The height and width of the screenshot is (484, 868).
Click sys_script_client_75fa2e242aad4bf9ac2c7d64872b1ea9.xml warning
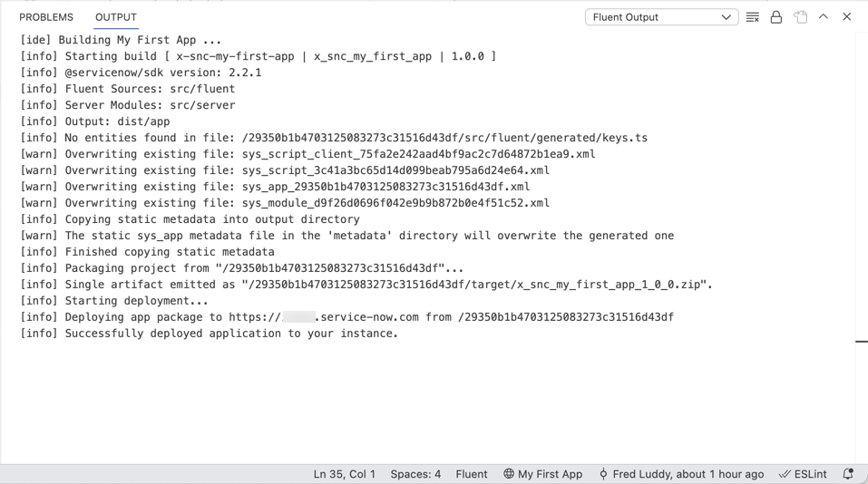tap(307, 154)
